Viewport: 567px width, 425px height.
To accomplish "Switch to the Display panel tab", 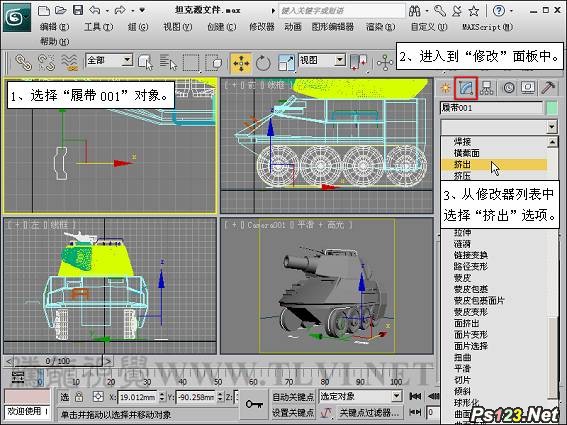I will pyautogui.click(x=528, y=88).
